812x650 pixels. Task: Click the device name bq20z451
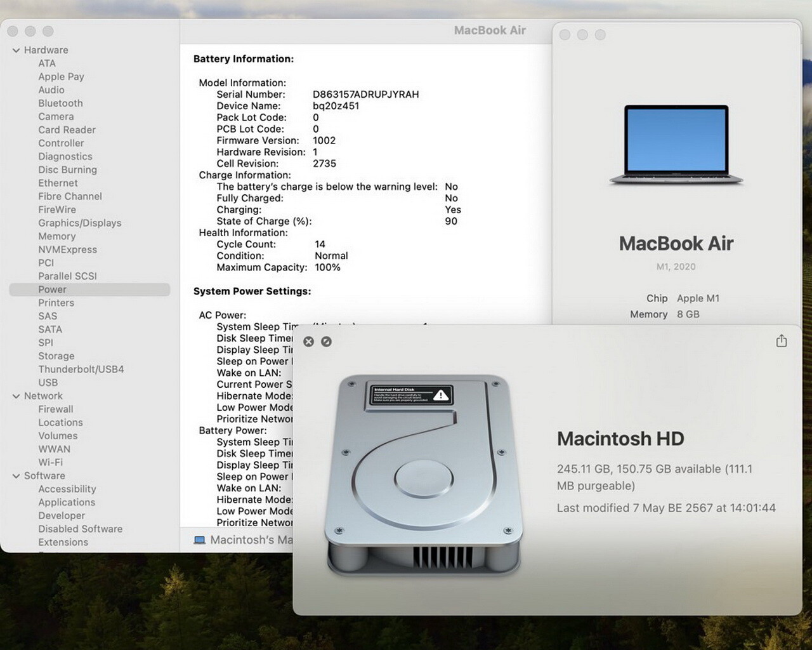pyautogui.click(x=336, y=107)
